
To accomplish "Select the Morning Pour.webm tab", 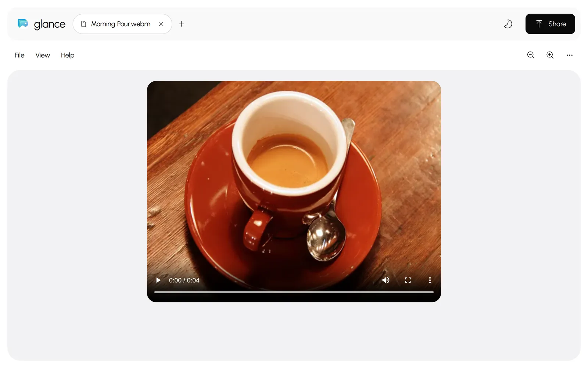I will pyautogui.click(x=122, y=24).
